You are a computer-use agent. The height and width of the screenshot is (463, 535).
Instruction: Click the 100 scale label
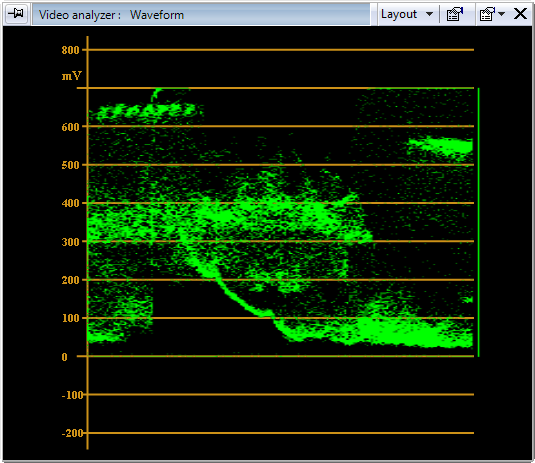[x=70, y=318]
